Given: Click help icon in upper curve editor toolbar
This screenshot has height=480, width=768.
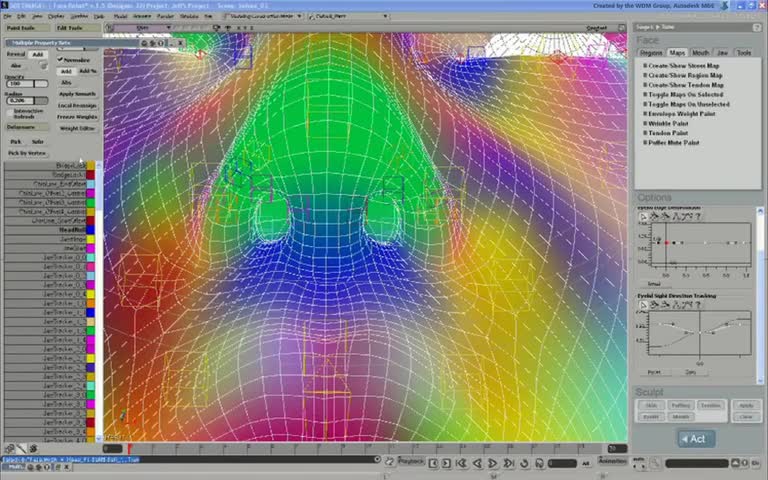Looking at the screenshot, I should (x=698, y=216).
